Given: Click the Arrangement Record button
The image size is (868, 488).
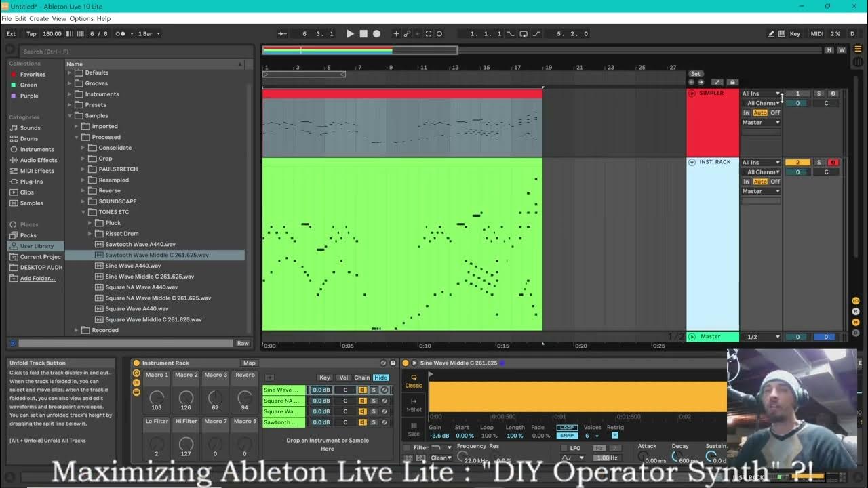Looking at the screenshot, I should point(377,33).
